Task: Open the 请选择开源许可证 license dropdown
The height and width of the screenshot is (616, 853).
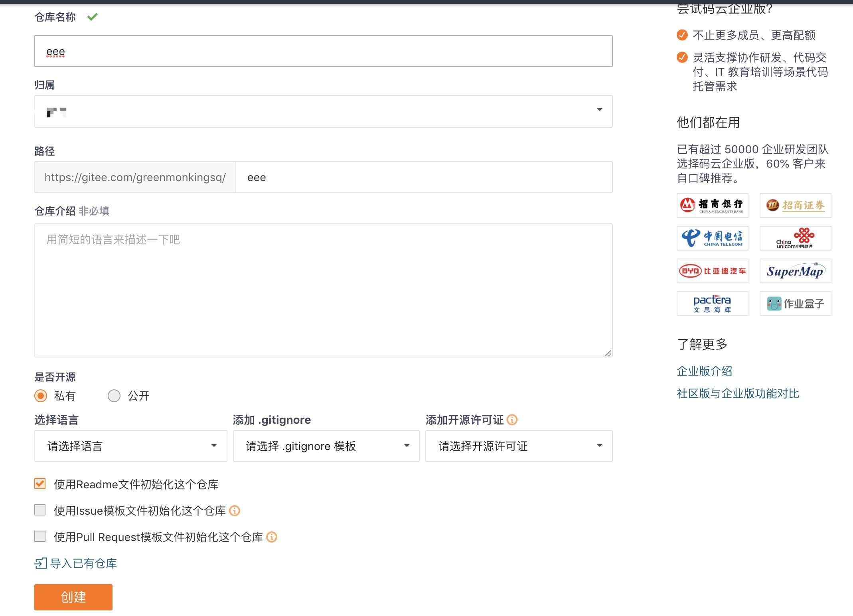Action: (519, 446)
